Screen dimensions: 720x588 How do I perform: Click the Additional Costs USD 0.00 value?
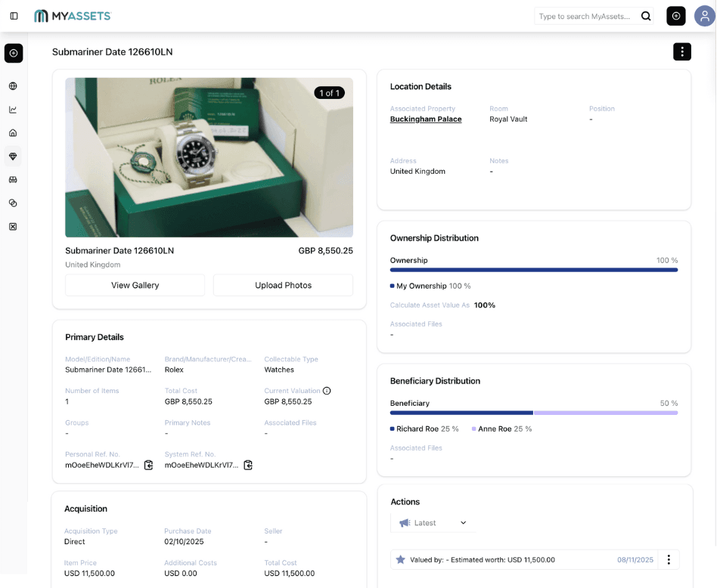pyautogui.click(x=181, y=574)
